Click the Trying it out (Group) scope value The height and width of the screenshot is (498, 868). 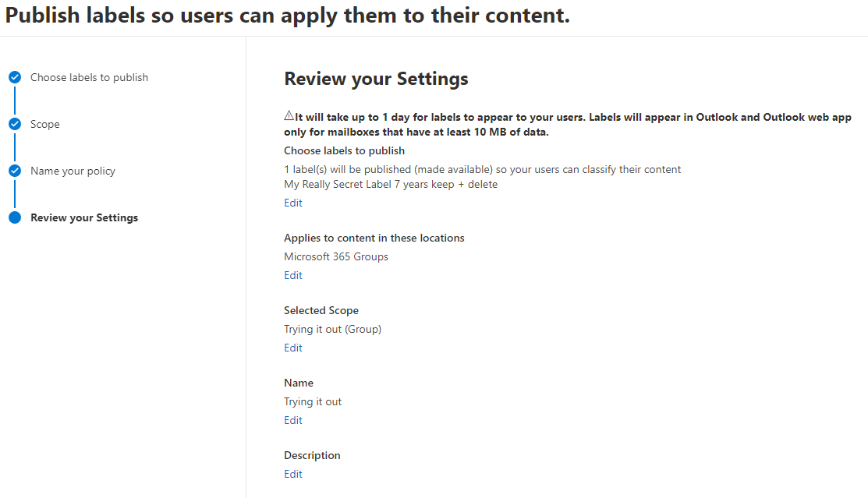coord(332,329)
